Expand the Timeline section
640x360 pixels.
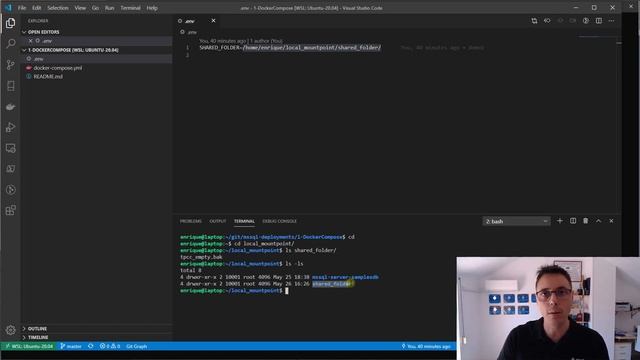(x=38, y=338)
